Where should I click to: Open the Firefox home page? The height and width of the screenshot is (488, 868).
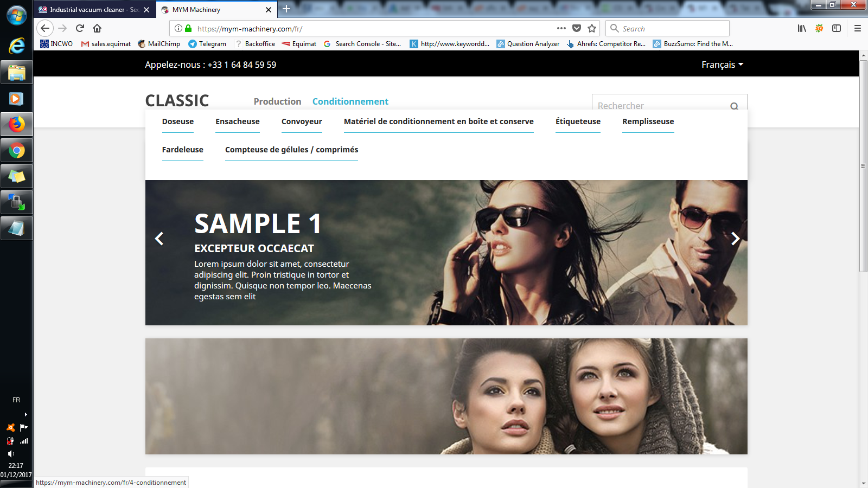tap(97, 28)
